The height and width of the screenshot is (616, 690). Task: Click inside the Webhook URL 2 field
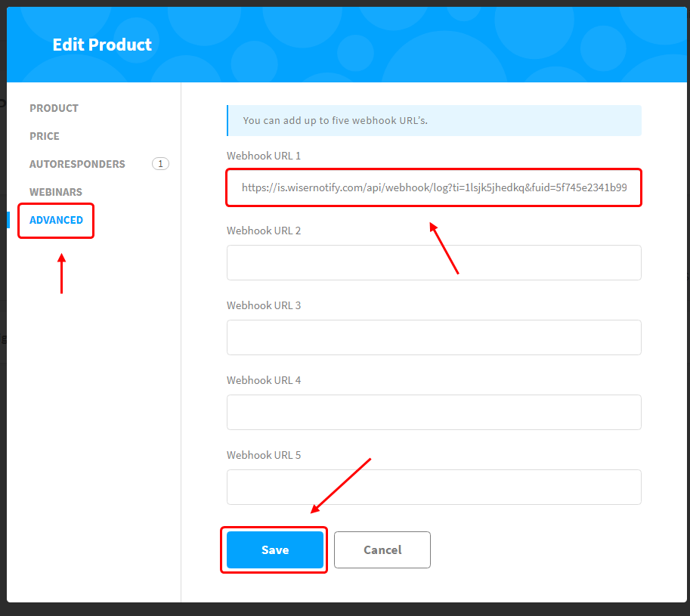[x=434, y=262]
